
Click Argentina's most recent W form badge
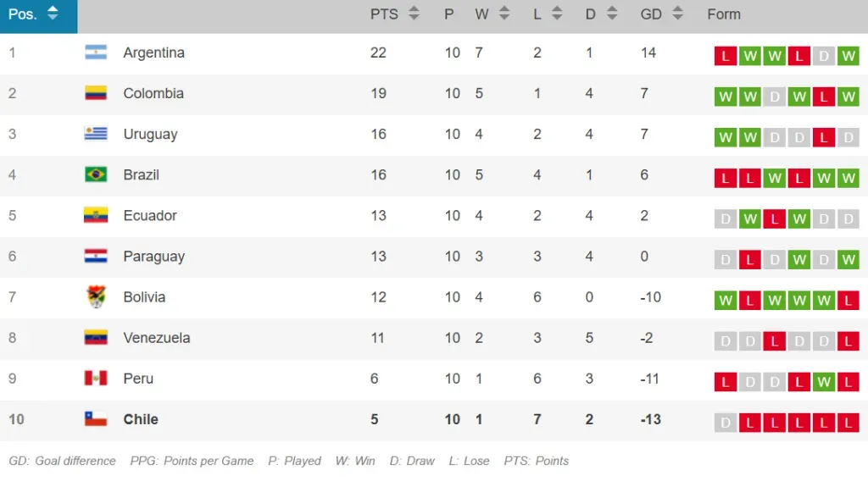849,57
